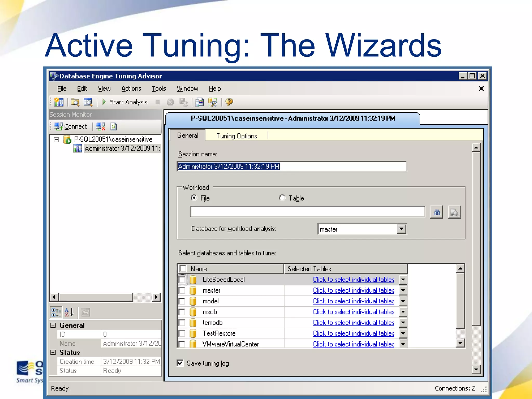
Task: Collapse the Status properties section
Action: tap(53, 353)
